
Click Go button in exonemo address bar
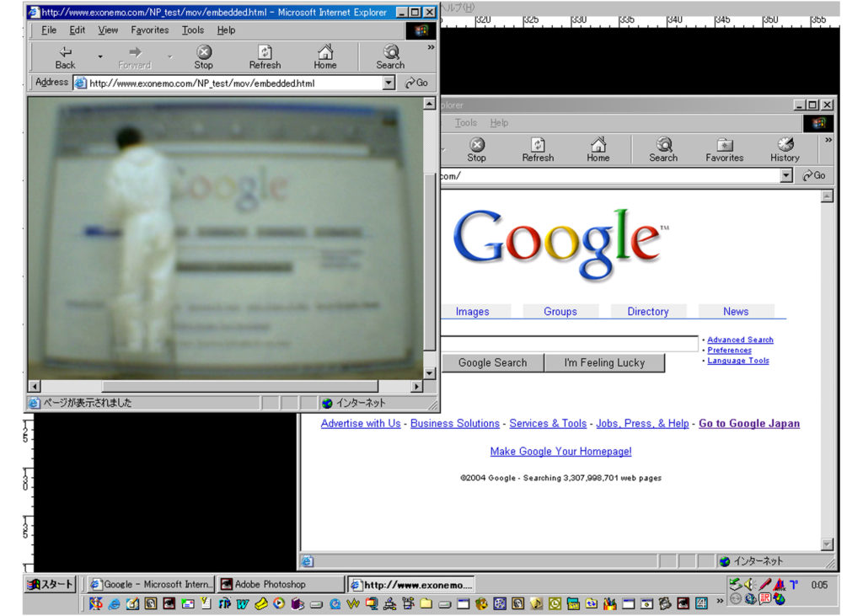417,83
